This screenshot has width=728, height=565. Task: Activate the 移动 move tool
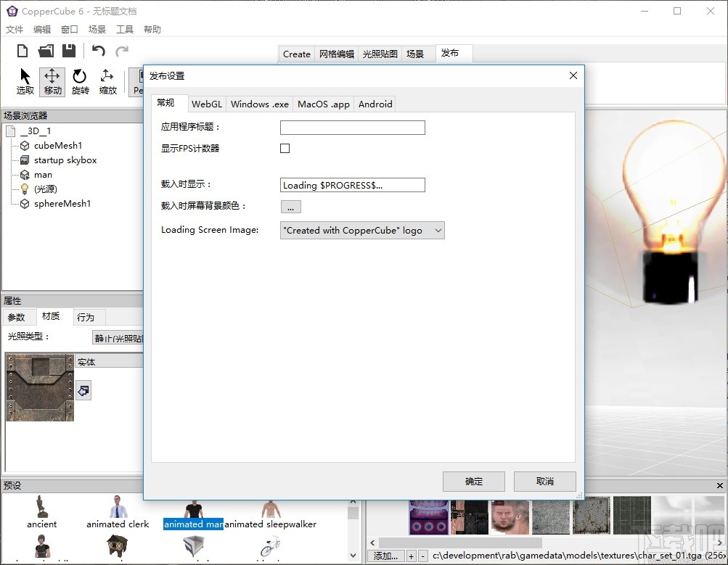pos(52,81)
